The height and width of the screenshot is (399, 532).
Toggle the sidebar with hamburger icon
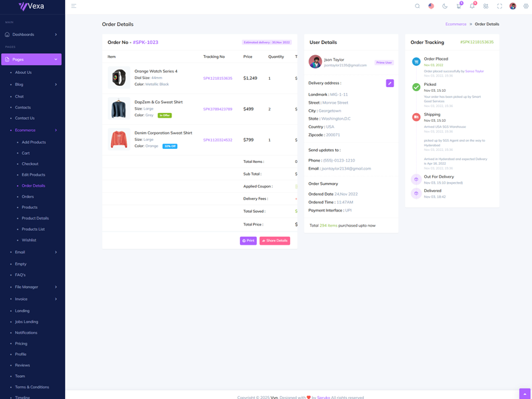point(74,6)
